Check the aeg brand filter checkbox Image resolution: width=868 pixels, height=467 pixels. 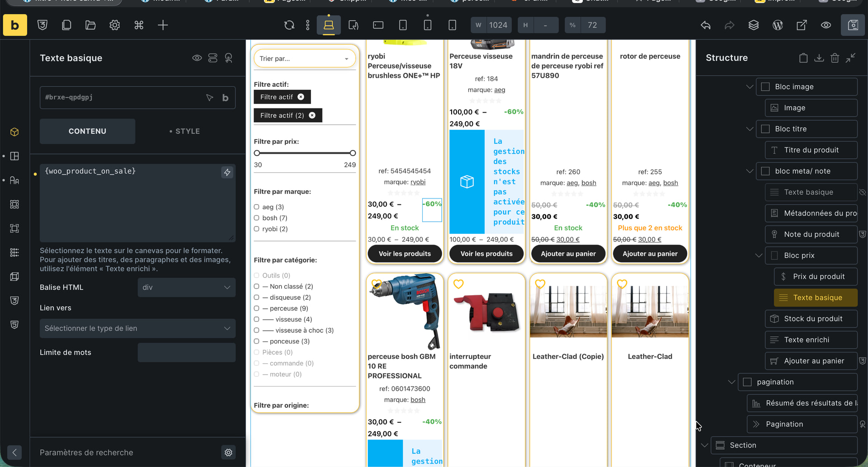(257, 207)
